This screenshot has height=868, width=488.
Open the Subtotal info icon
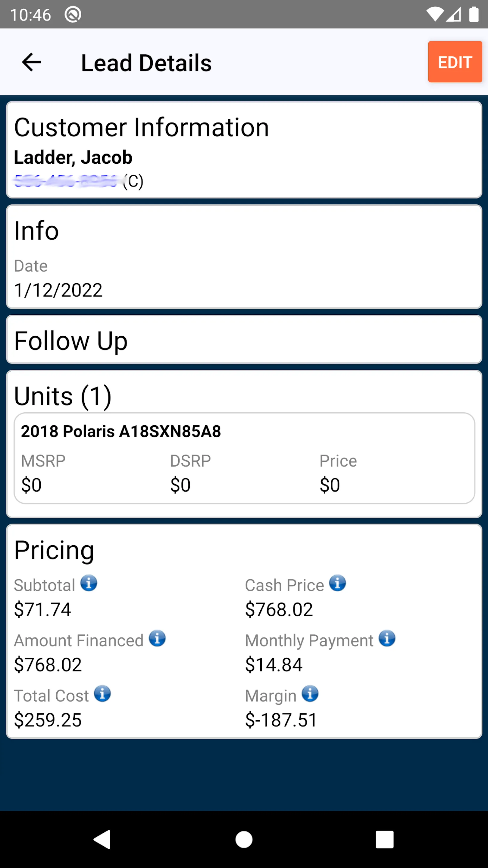[89, 583]
